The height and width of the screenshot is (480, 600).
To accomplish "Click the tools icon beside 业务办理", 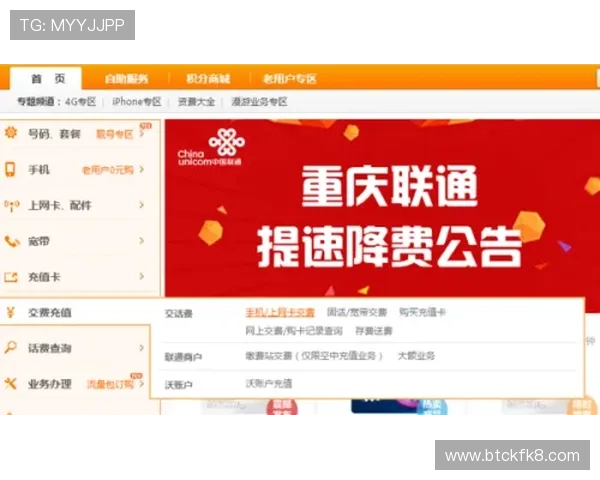I will (10, 383).
